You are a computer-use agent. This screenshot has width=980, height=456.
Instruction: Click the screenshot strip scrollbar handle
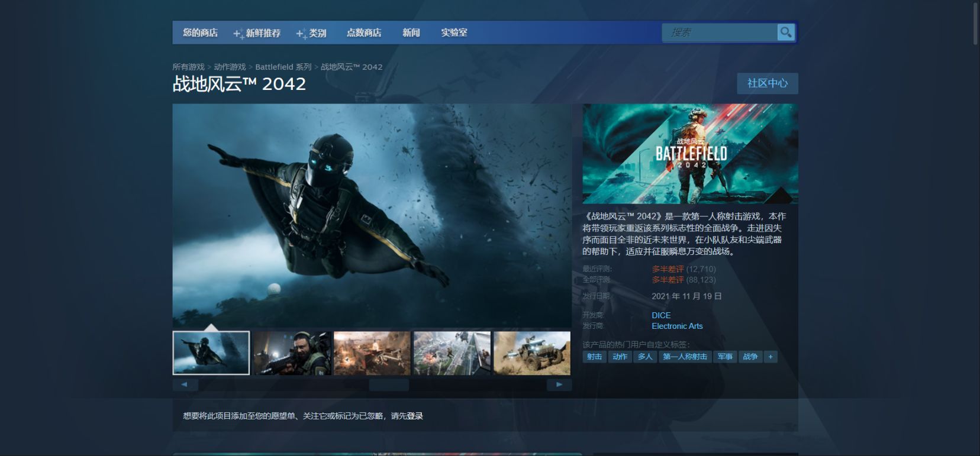tap(389, 385)
